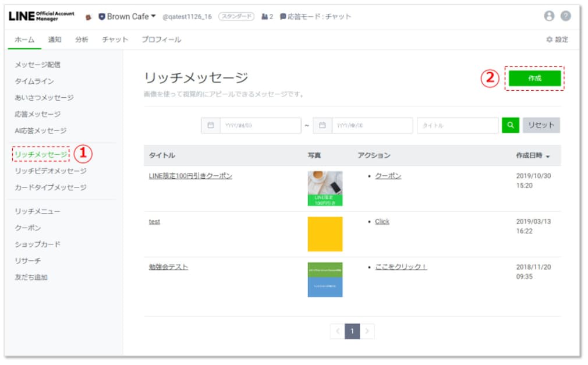Click the 応答モード chat icon
The image size is (588, 365).
pos(283,16)
